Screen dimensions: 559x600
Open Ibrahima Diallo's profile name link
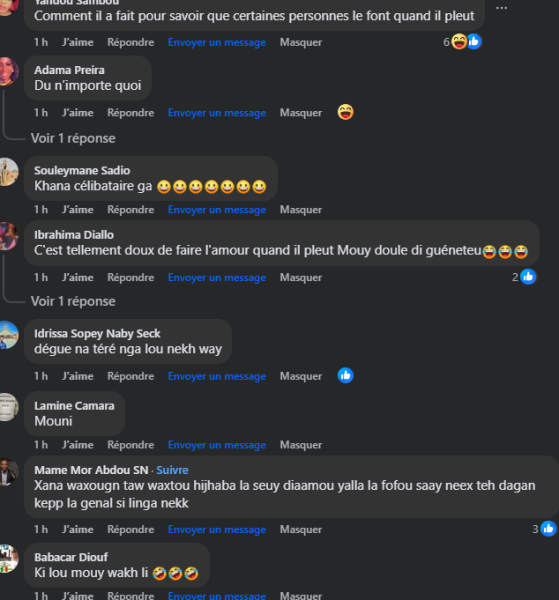(x=74, y=235)
